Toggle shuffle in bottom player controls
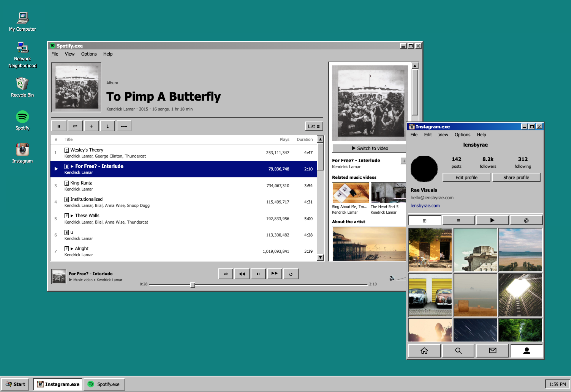 226,274
